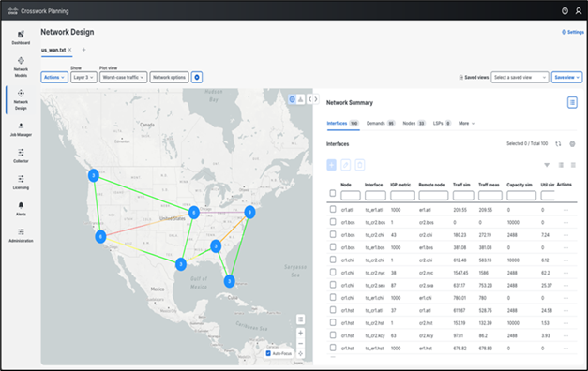Screen dimensions: 588x371
Task: Open Alerts bell icon
Action: point(21,205)
